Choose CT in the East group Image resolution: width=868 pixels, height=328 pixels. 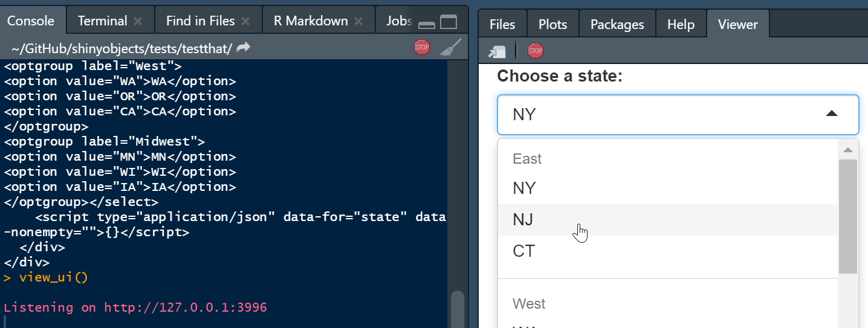coord(523,251)
